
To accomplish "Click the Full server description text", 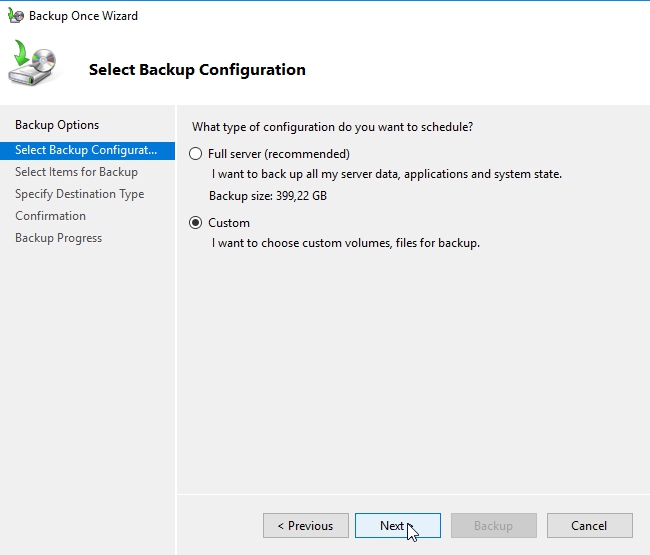I will pos(387,174).
